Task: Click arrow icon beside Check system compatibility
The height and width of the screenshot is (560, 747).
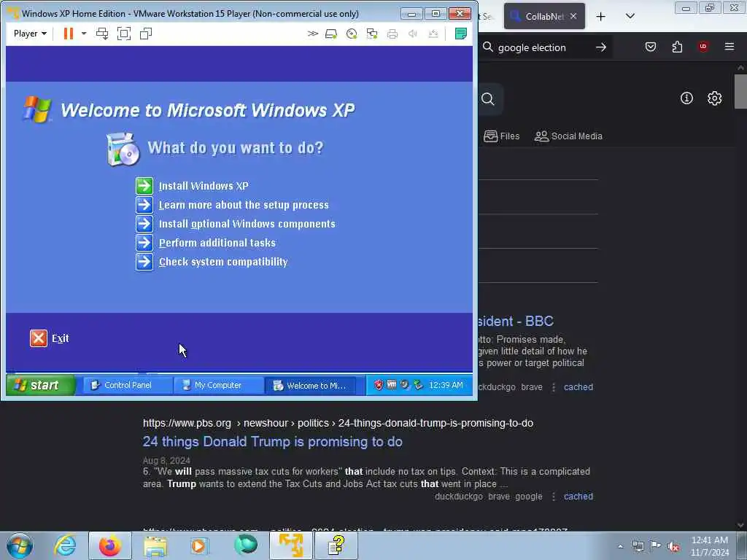Action: [144, 262]
